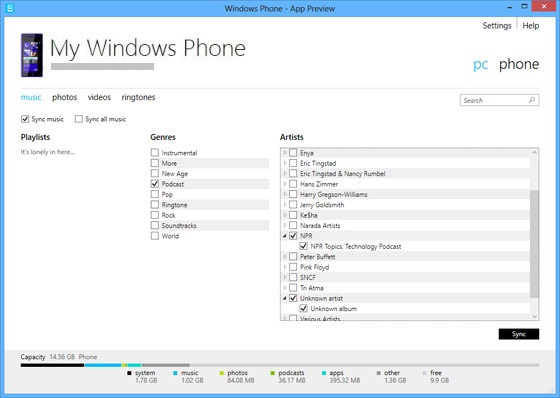This screenshot has width=560, height=398.
Task: Open Settings
Action: click(x=497, y=26)
